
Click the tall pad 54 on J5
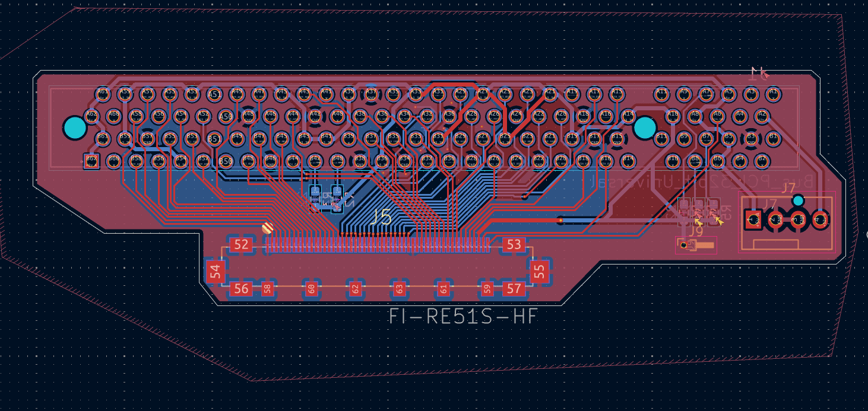pos(216,272)
